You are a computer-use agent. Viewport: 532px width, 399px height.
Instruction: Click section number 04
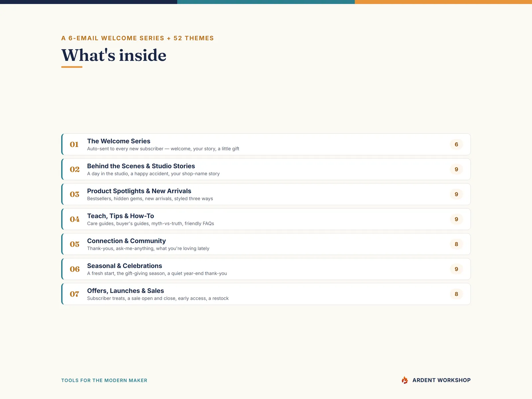point(74,219)
